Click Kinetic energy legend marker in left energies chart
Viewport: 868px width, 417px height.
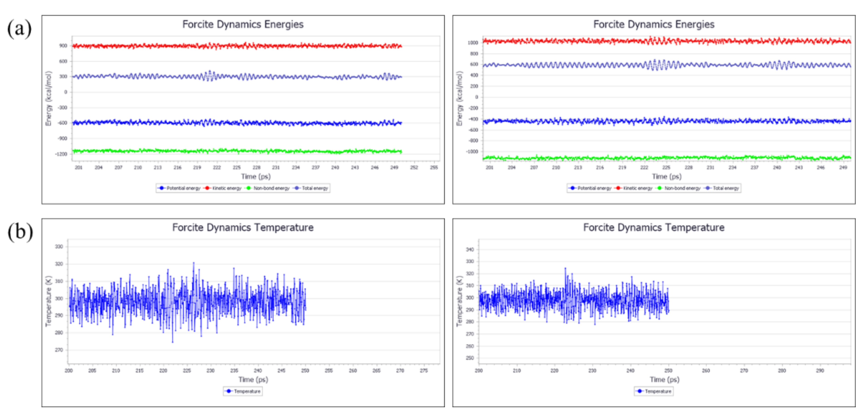pos(207,188)
